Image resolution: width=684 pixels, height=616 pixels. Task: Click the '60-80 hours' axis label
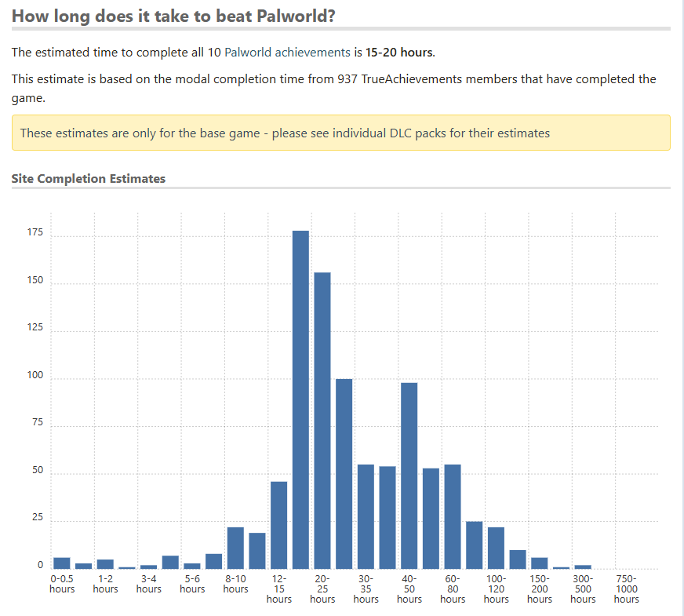453,589
